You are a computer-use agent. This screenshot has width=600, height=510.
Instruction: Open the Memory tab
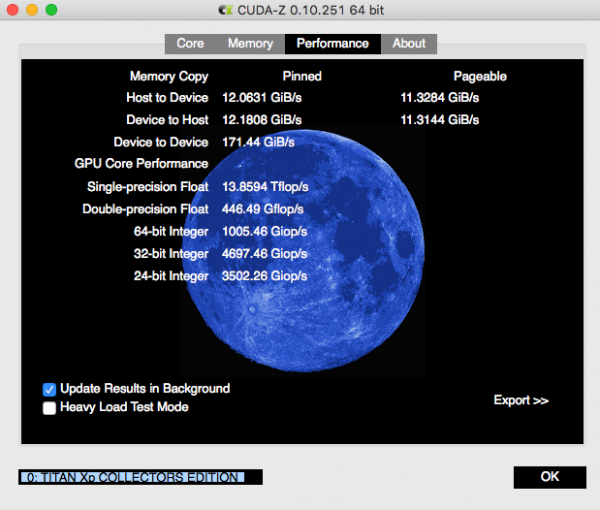tap(250, 44)
